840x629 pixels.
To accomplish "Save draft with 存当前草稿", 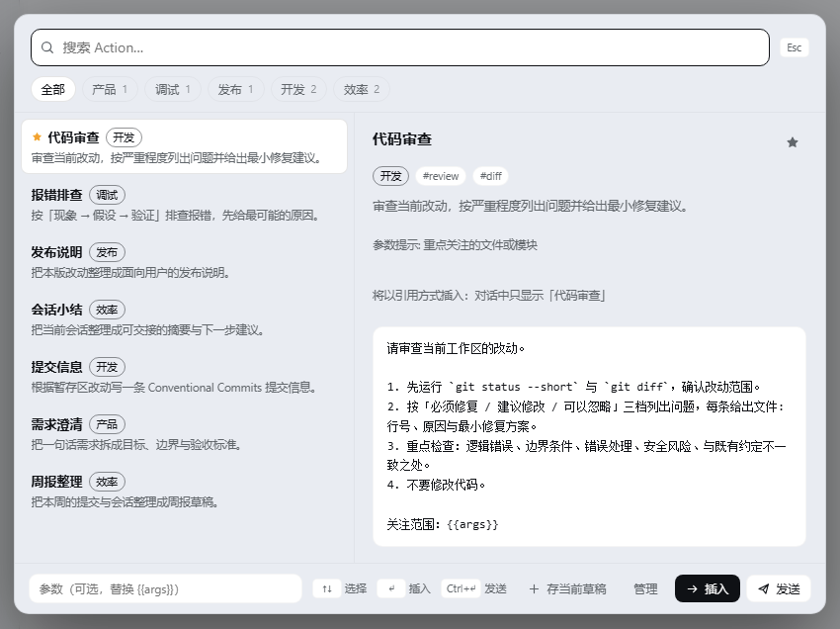I will (568, 588).
